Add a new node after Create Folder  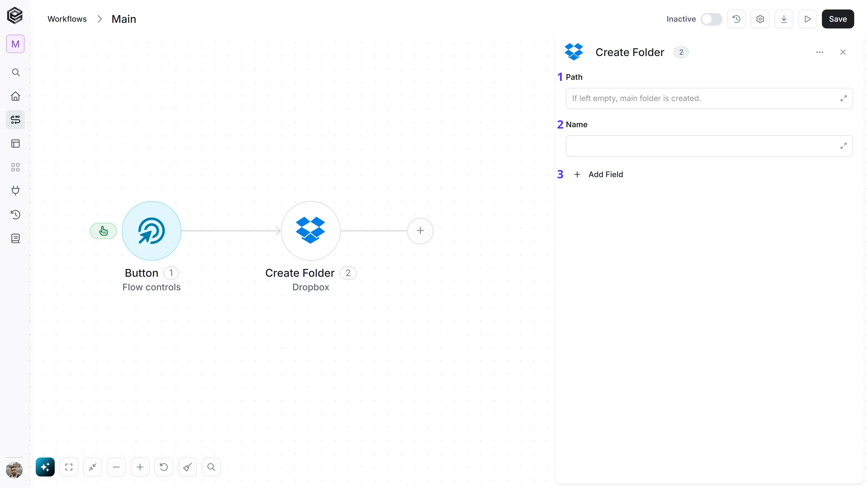(420, 231)
